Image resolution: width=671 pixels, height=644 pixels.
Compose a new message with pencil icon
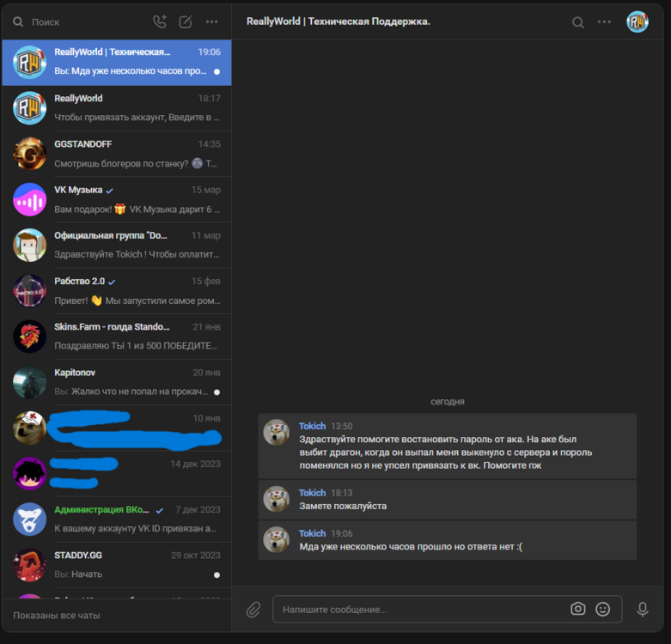point(186,21)
